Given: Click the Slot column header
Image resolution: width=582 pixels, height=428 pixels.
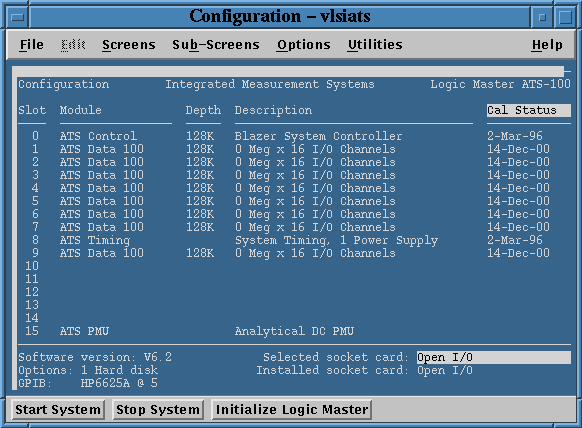Looking at the screenshot, I should (x=32, y=110).
